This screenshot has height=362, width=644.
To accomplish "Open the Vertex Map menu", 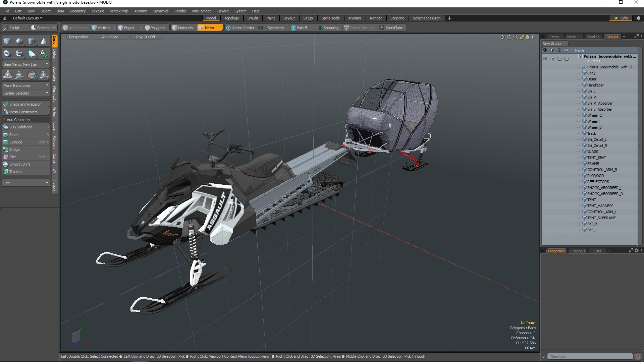I will pos(119,11).
